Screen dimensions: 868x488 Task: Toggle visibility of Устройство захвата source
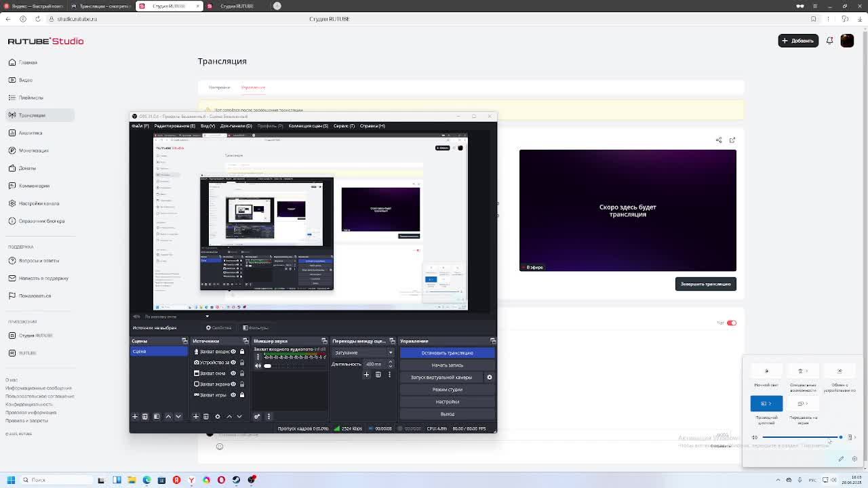(233, 363)
